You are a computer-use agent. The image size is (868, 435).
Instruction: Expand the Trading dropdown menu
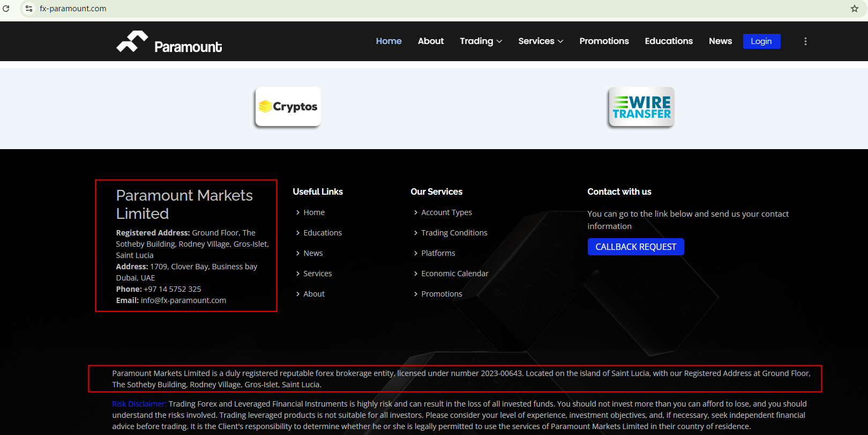pyautogui.click(x=481, y=41)
